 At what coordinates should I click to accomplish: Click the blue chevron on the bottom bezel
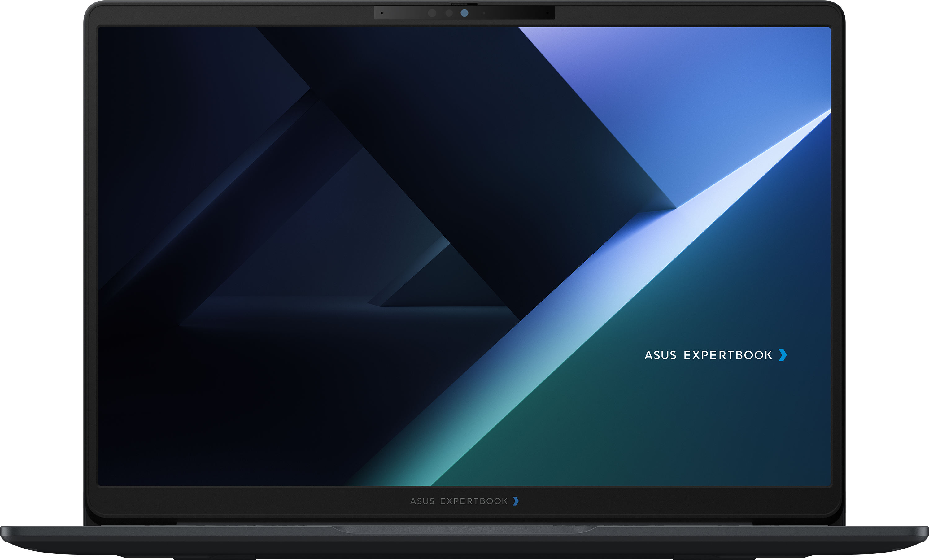pos(516,501)
